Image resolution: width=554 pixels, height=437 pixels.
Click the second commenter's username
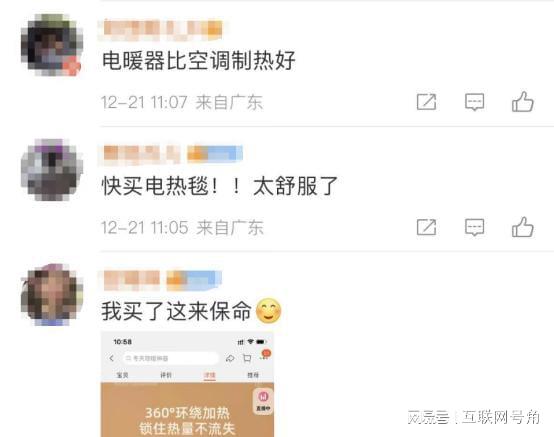pyautogui.click(x=141, y=154)
